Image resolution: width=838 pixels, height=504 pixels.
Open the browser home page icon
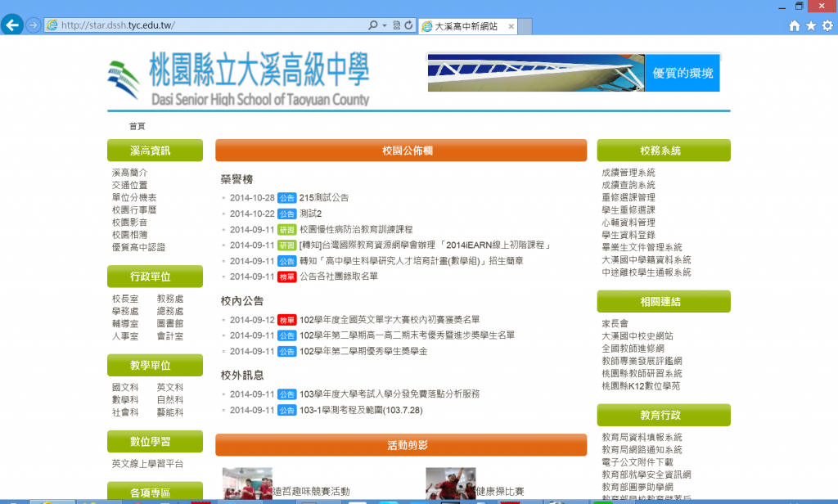click(794, 26)
